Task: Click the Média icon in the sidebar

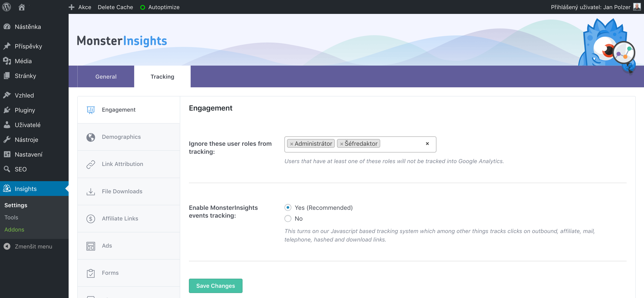Action: pos(7,61)
